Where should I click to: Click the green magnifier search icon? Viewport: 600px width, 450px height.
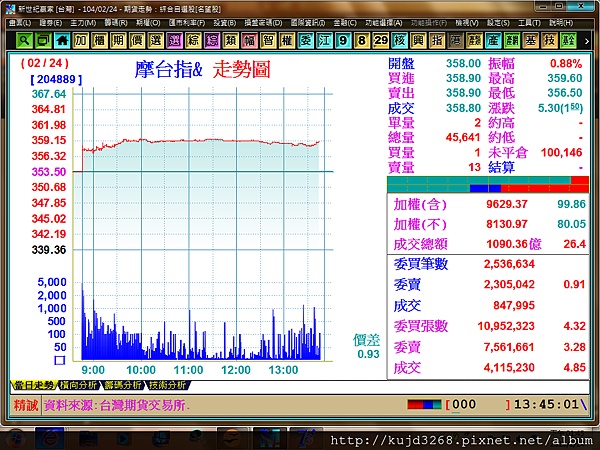click(24, 40)
